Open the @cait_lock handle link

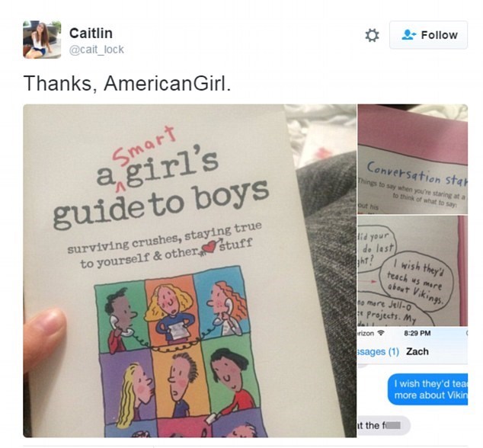coord(97,50)
